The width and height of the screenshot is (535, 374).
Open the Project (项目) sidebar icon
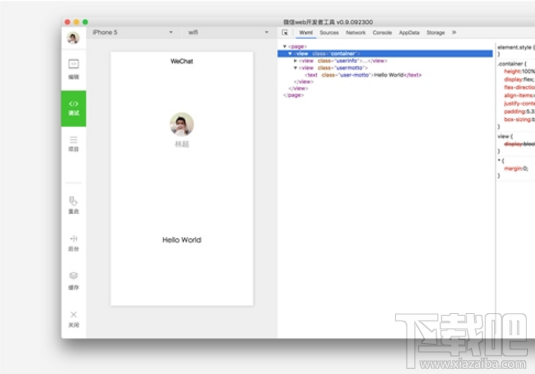tap(73, 144)
